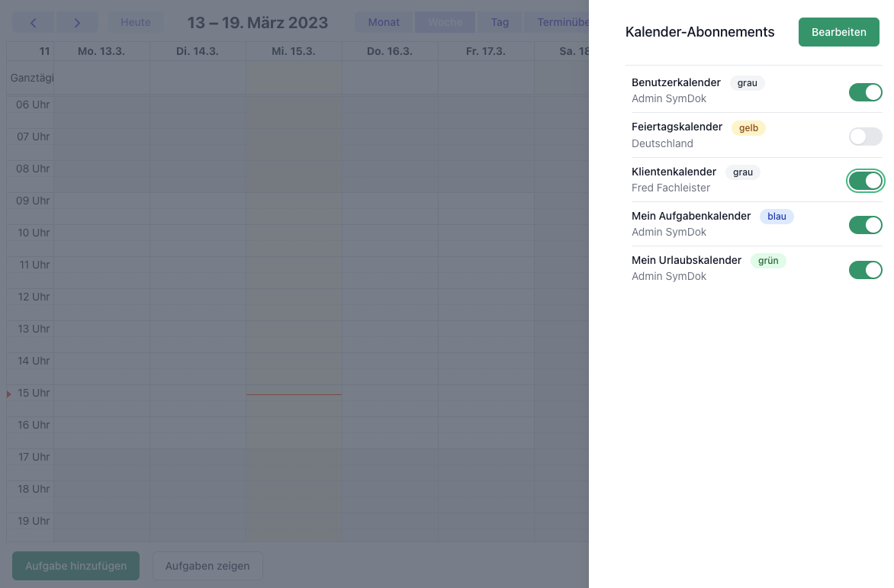Click the blau badge of Mein Aufgabenkalender
This screenshot has width=894, height=588.
[777, 217]
